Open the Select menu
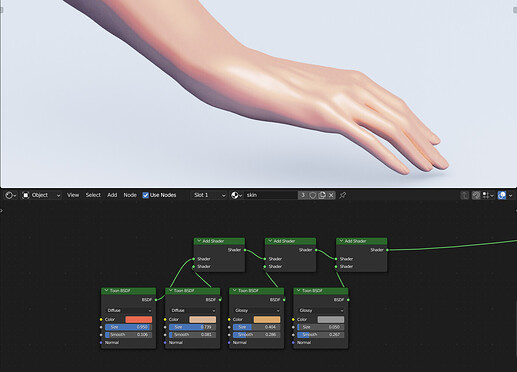This screenshot has height=372, width=517. 93,195
